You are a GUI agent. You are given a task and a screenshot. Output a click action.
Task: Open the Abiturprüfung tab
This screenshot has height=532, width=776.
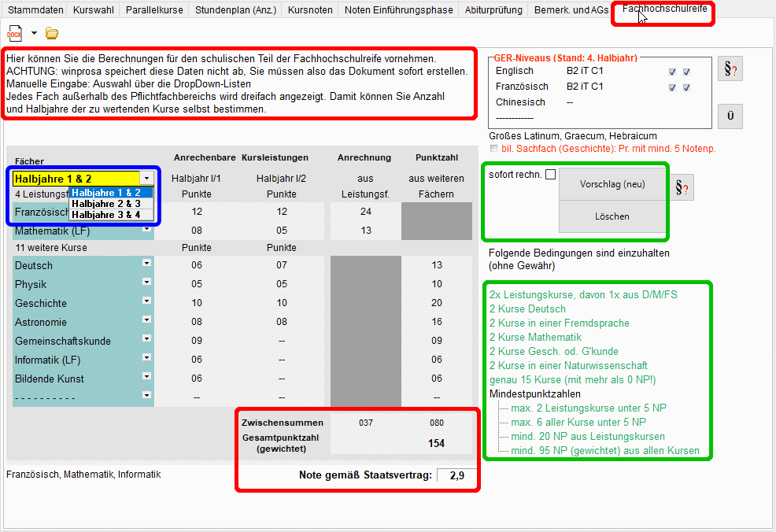point(492,10)
